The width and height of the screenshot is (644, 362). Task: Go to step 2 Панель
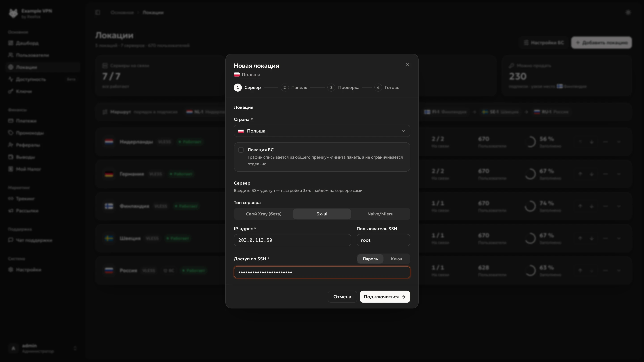294,87
